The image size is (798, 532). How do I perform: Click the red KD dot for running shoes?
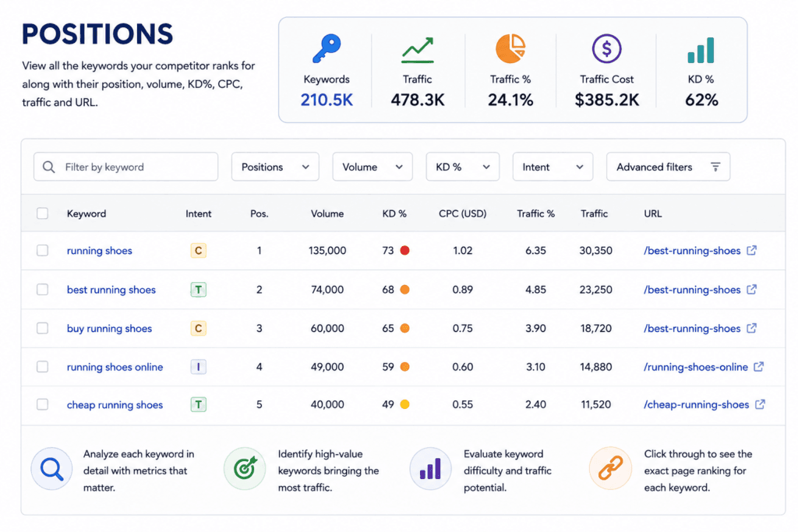[404, 250]
